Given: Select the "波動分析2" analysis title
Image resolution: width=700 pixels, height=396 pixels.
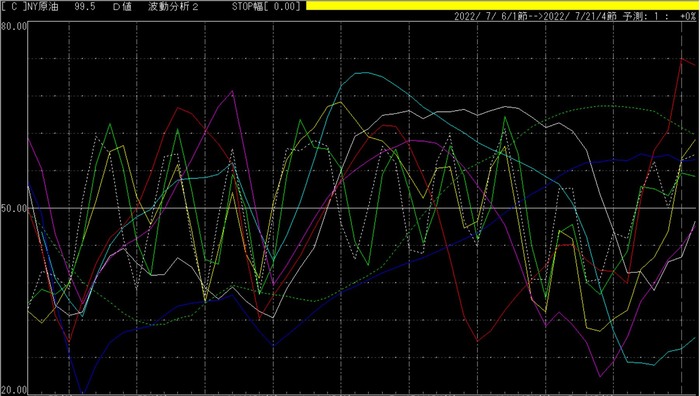Looking at the screenshot, I should tap(173, 6).
